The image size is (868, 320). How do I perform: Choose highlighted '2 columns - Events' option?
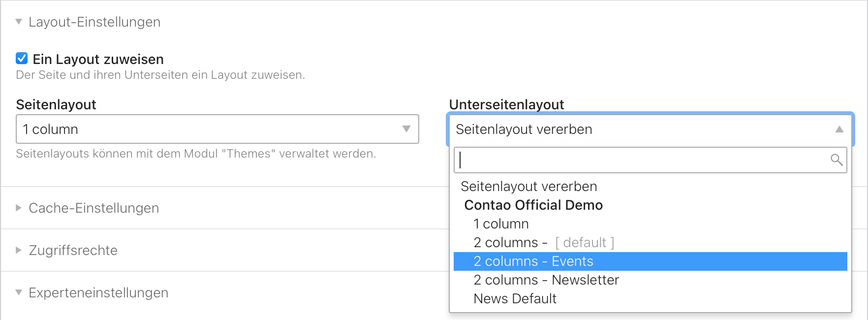pos(650,261)
